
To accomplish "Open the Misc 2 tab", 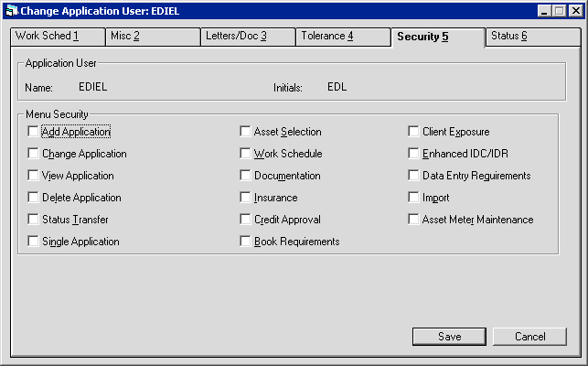I will coord(153,37).
